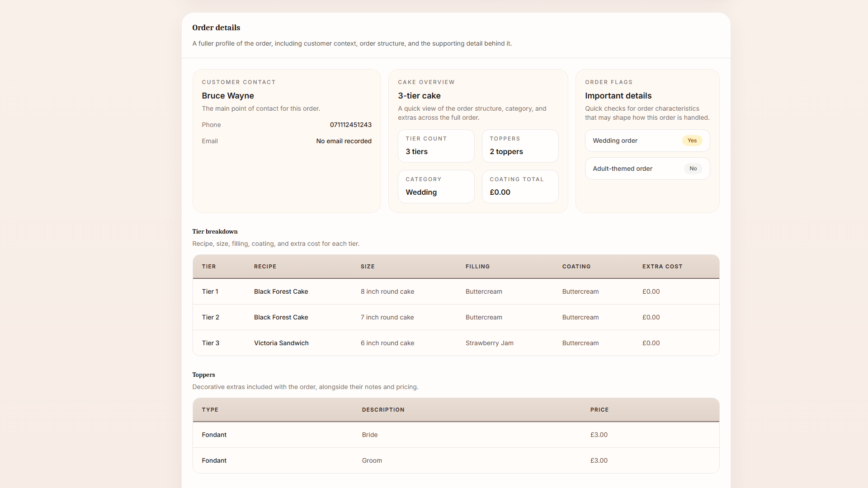Click the EXTRA COST column header
This screenshot has width=868, height=488.
coord(662,267)
